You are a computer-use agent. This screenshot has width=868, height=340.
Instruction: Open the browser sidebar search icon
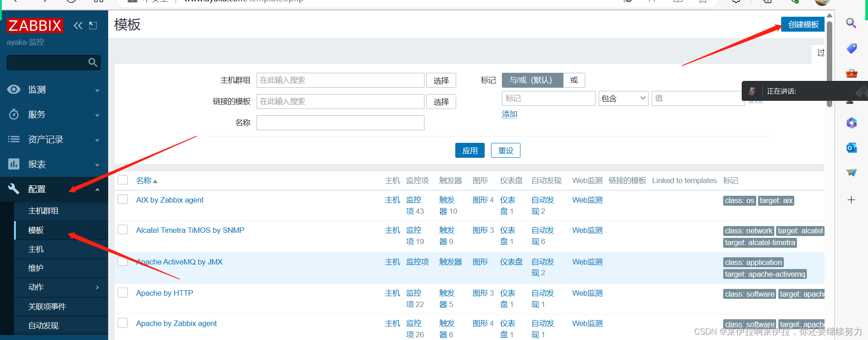click(851, 23)
